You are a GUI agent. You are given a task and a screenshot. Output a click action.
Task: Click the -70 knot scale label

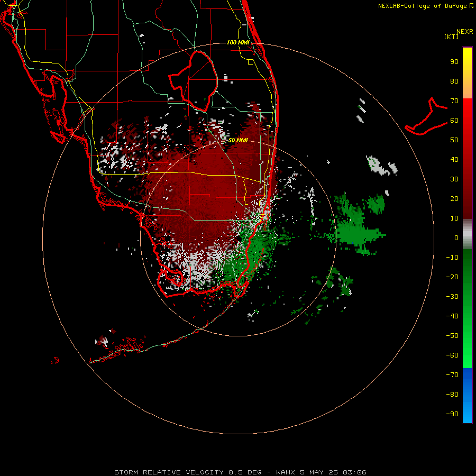click(x=452, y=375)
